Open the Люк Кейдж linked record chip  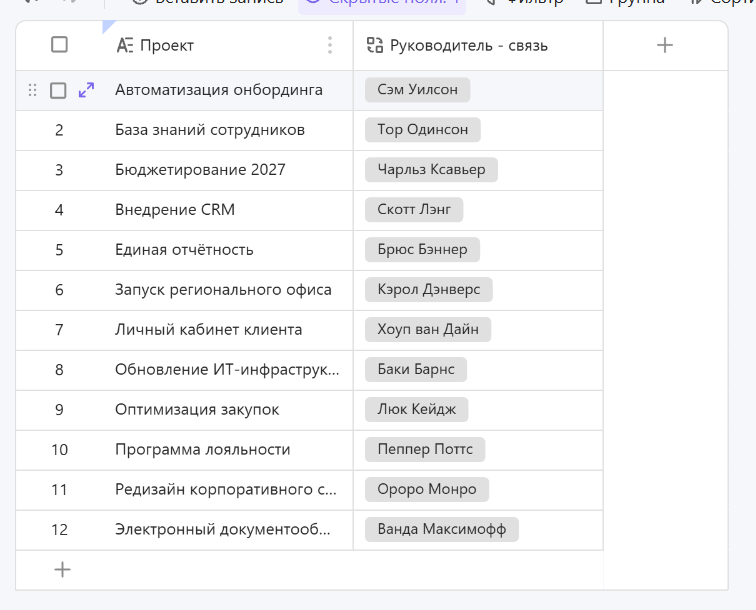(417, 410)
